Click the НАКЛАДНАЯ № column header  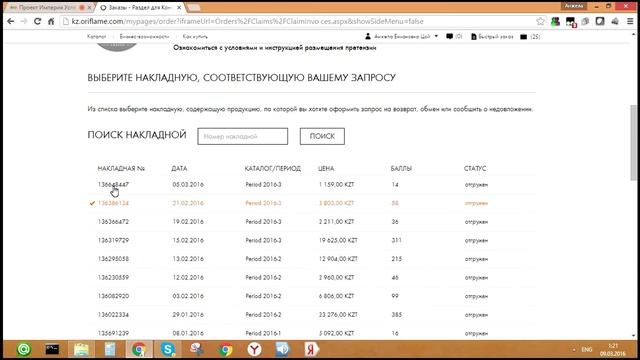[x=121, y=168]
